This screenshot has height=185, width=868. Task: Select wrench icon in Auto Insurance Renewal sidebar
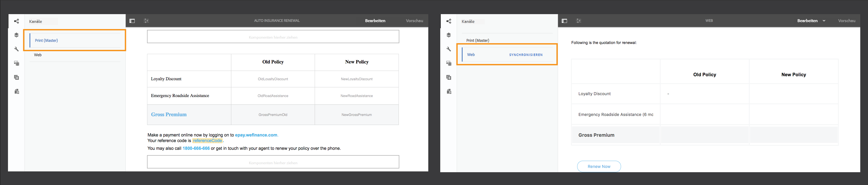coord(16,49)
